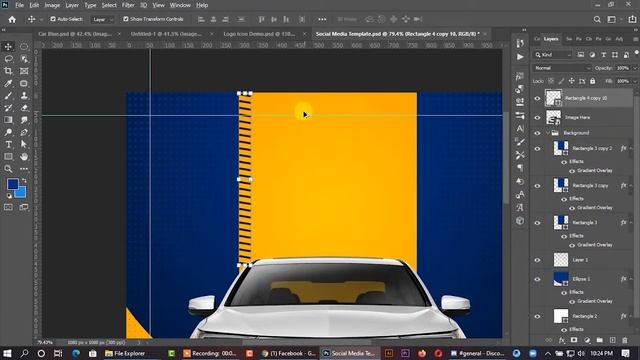Click Home icon in options bar
This screenshot has height=360, width=640.
[x=12, y=19]
